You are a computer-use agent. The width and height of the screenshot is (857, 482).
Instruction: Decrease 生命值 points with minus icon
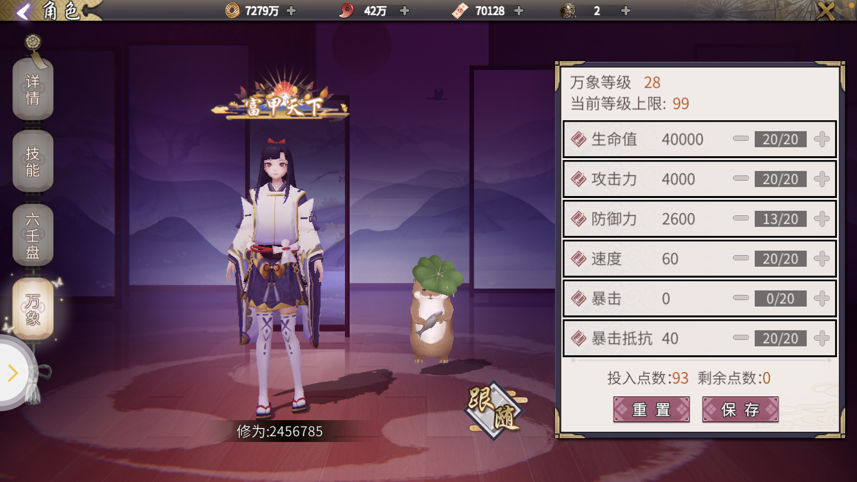click(741, 139)
